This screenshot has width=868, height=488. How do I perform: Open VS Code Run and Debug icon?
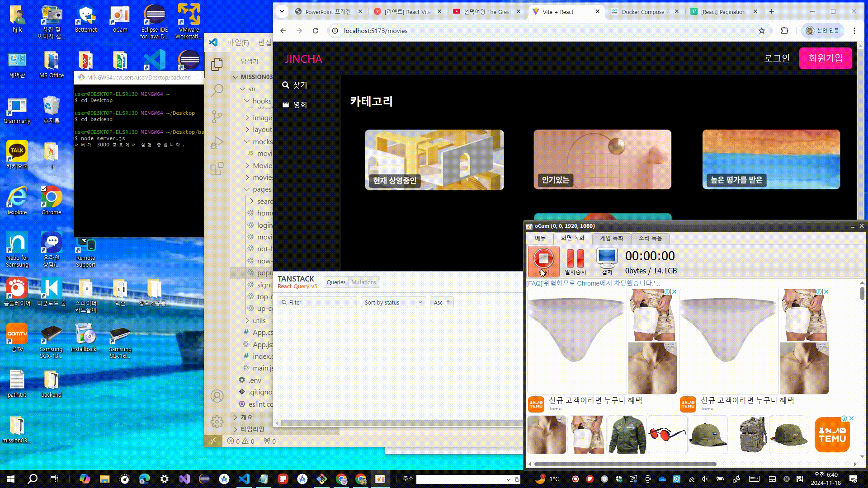coord(217,143)
